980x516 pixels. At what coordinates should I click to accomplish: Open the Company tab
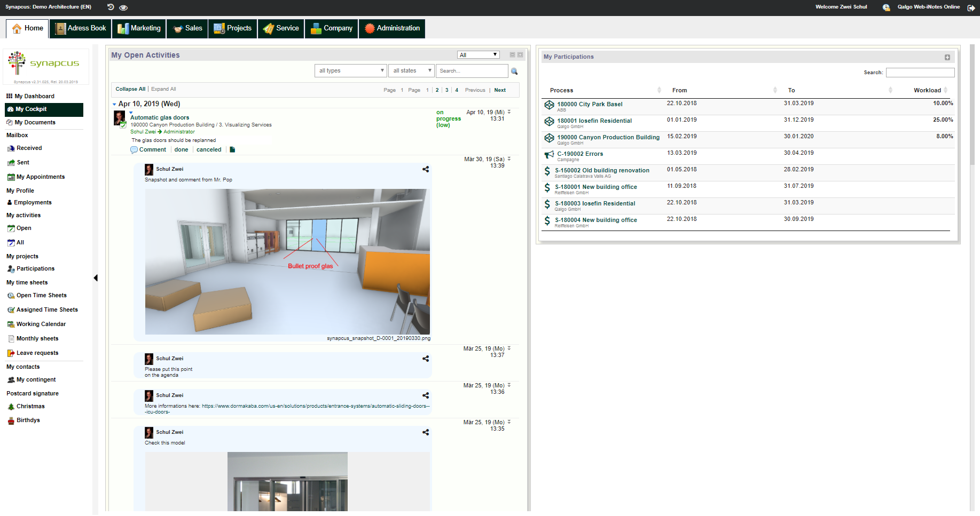pyautogui.click(x=332, y=28)
